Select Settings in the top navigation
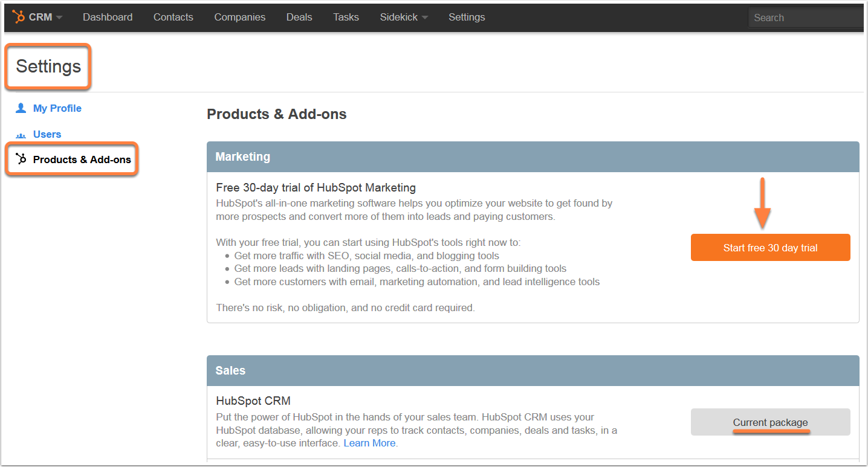This screenshot has height=467, width=868. pyautogui.click(x=467, y=17)
